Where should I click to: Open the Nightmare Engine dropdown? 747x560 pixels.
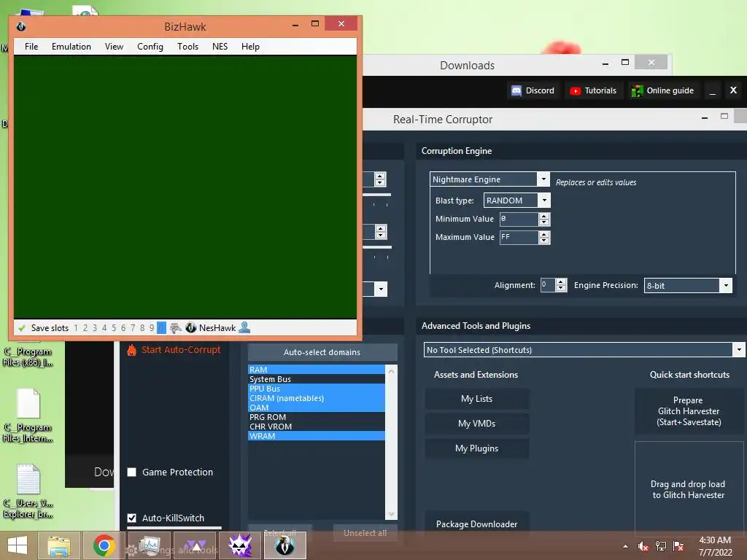point(543,179)
